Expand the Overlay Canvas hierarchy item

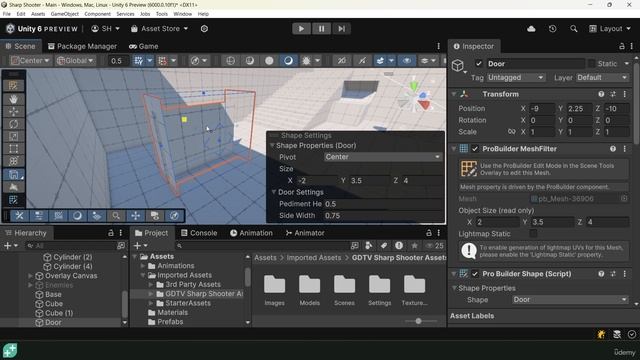pyautogui.click(x=30, y=276)
